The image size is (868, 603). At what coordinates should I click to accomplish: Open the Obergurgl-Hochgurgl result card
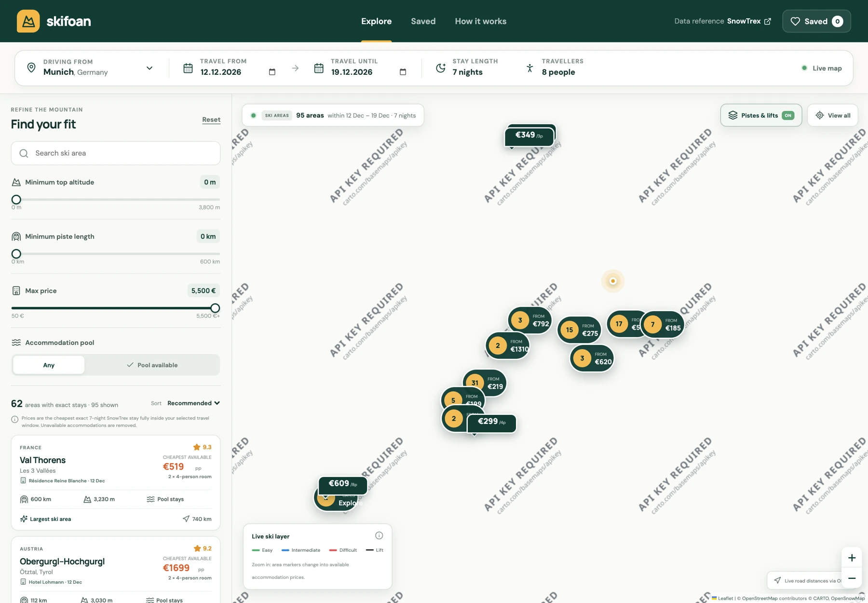coord(116,570)
